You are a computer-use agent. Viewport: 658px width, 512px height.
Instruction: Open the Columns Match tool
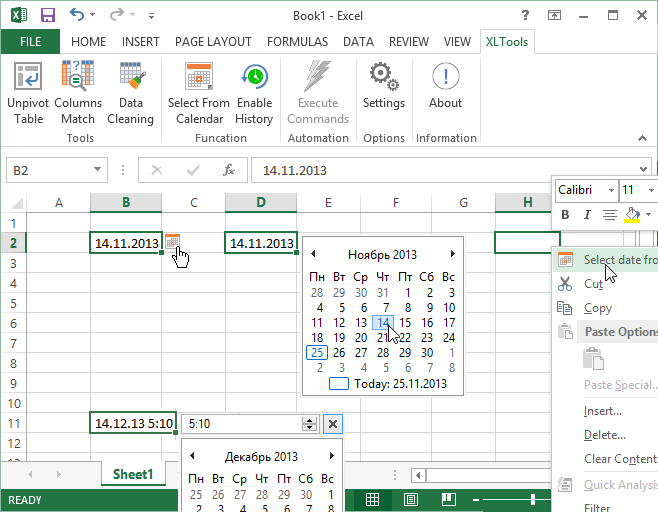click(x=78, y=93)
